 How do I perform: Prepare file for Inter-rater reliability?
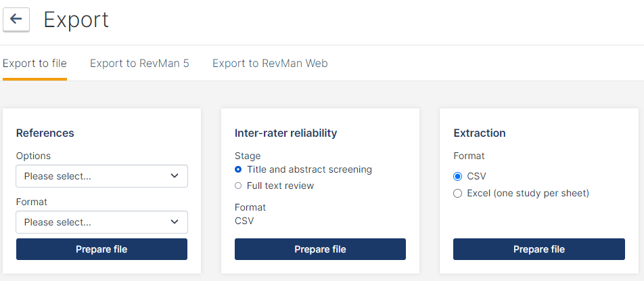tap(321, 249)
